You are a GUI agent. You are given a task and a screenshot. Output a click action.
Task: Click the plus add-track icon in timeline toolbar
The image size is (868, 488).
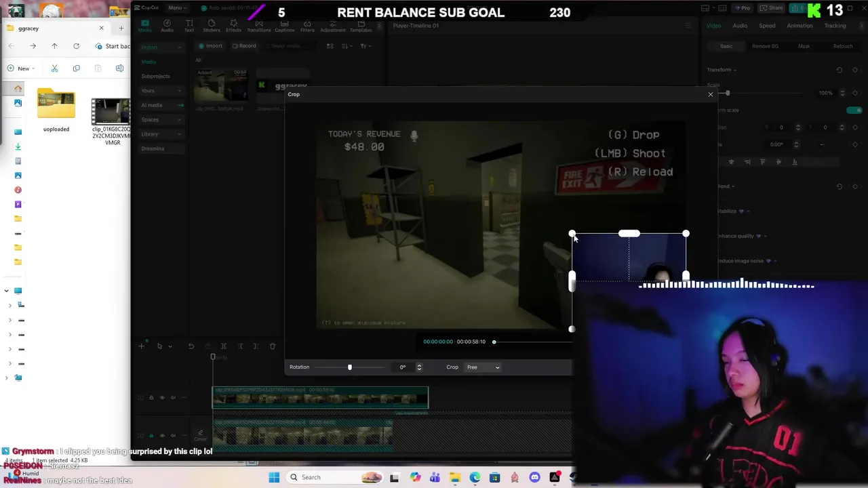142,346
